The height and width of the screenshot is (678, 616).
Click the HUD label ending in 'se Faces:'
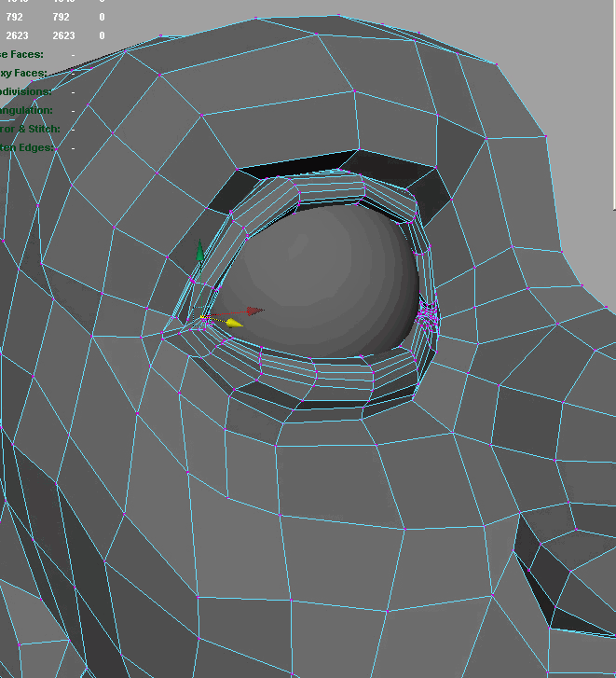coord(22,54)
